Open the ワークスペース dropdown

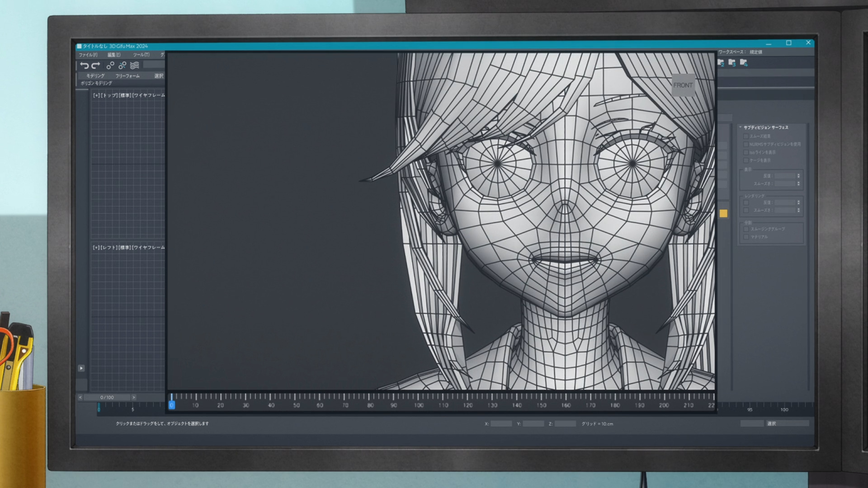(x=756, y=52)
